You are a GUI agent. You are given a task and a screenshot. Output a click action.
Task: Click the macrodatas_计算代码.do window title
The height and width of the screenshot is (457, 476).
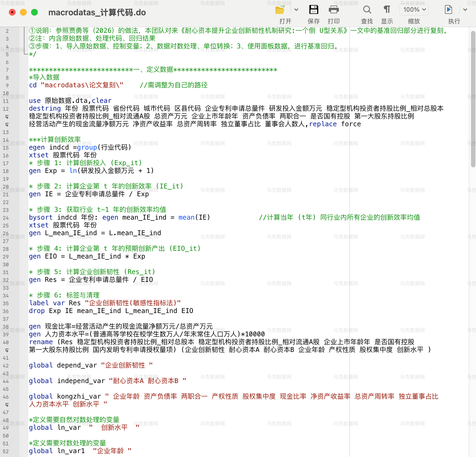(97, 13)
